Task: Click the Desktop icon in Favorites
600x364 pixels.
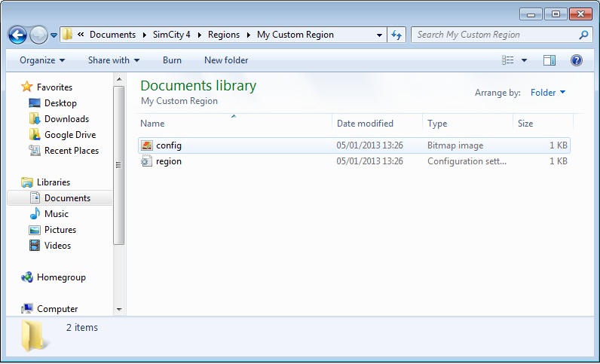Action: pos(35,103)
